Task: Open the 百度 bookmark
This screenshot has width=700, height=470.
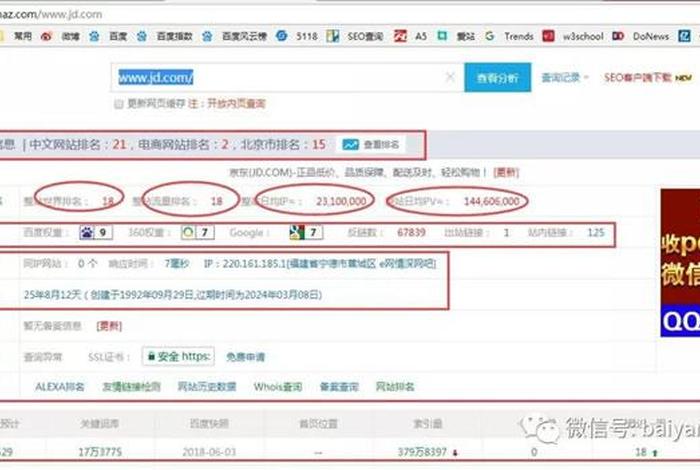Action: [x=108, y=37]
